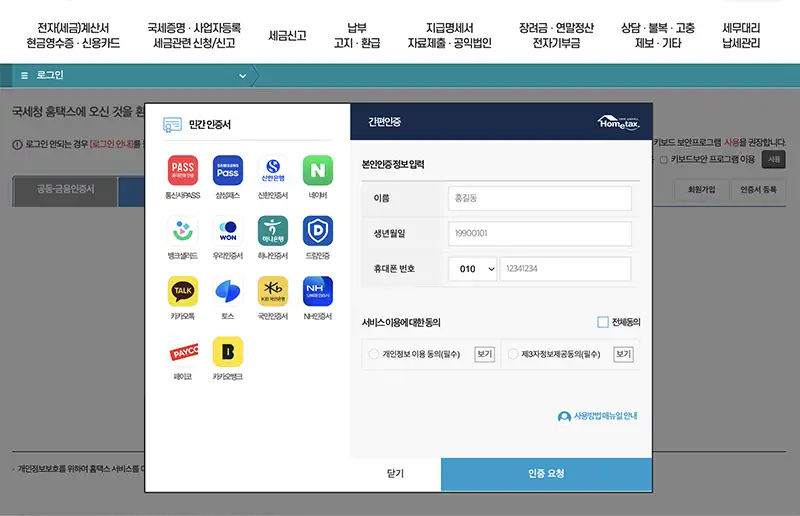Check the 전체동의 checkbox
Viewport: 800px width, 516px height.
click(x=603, y=322)
